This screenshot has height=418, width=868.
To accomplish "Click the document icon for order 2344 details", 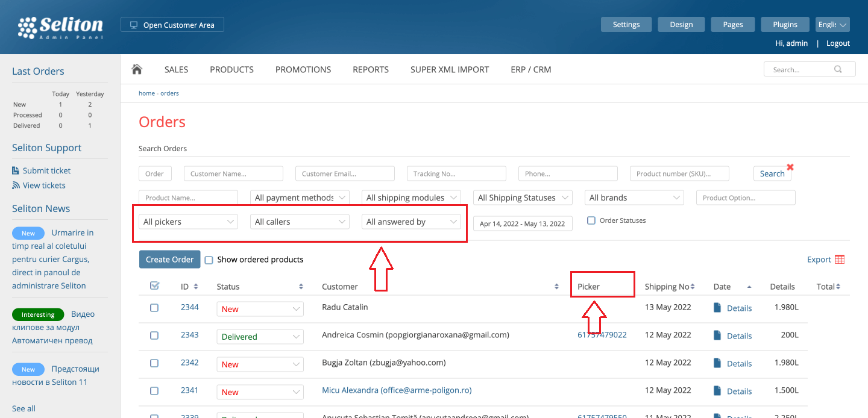I will (x=717, y=308).
